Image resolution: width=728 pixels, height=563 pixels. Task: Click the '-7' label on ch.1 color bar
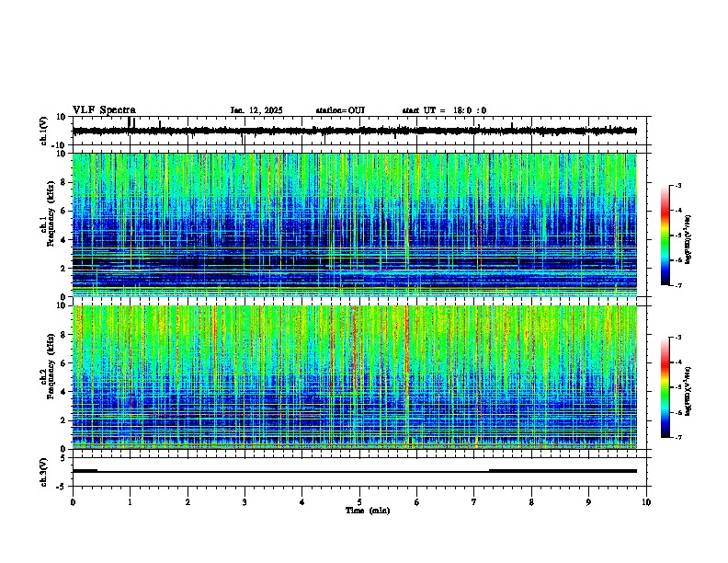678,285
